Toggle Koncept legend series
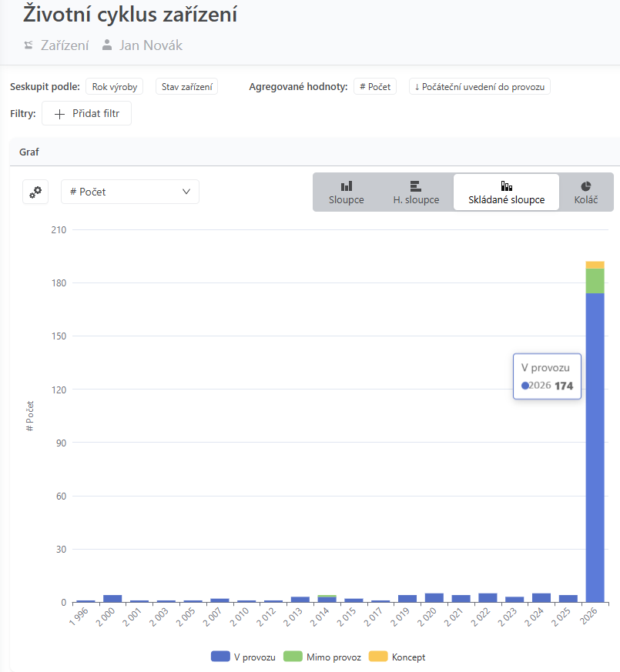This screenshot has height=672, width=620. (x=397, y=657)
